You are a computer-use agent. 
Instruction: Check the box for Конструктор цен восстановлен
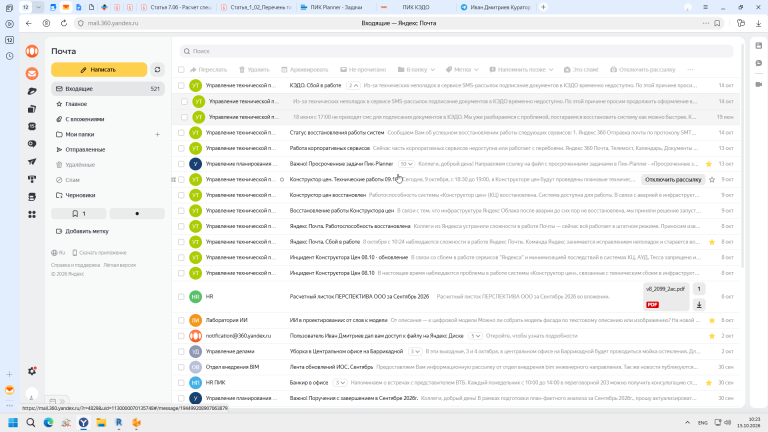pyautogui.click(x=181, y=195)
